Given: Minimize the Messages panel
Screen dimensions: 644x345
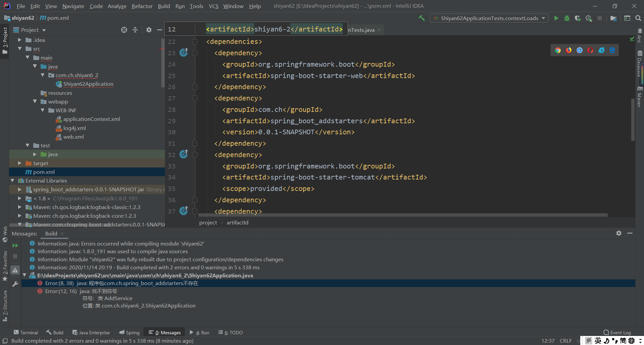Looking at the screenshot, I should [630, 233].
